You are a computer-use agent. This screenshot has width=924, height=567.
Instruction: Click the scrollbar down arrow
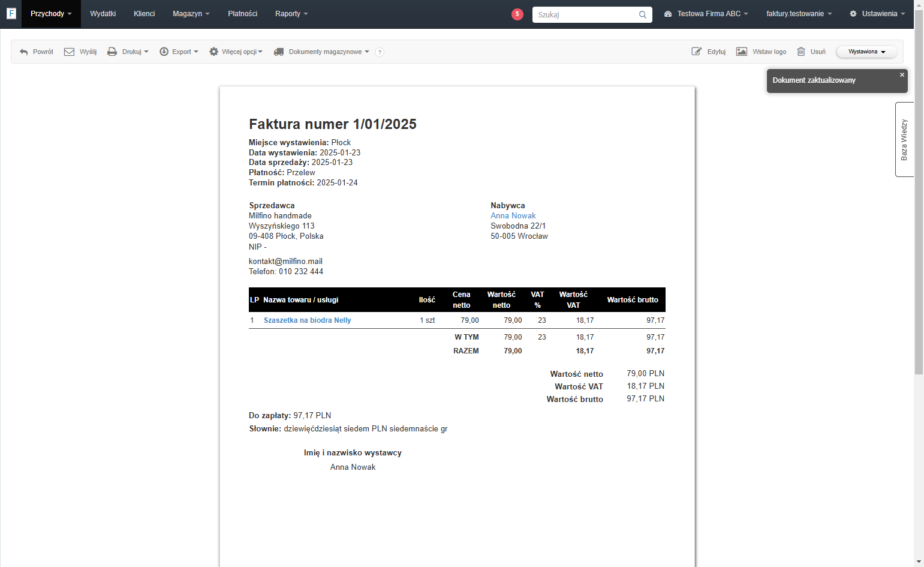pyautogui.click(x=919, y=562)
